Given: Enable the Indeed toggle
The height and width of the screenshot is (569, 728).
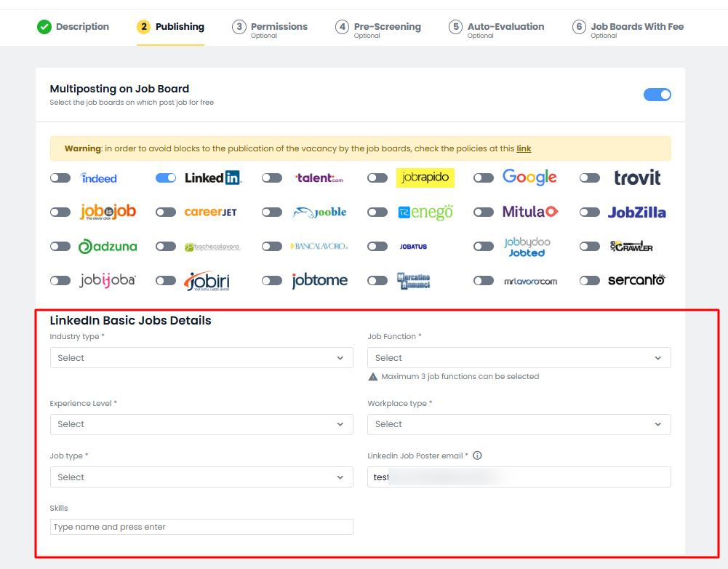Looking at the screenshot, I should [x=60, y=178].
